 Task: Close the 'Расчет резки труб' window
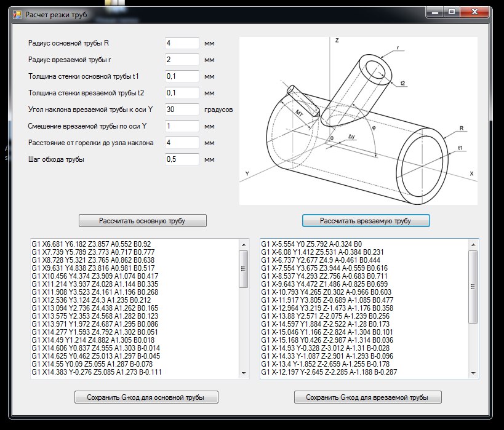tap(474, 12)
